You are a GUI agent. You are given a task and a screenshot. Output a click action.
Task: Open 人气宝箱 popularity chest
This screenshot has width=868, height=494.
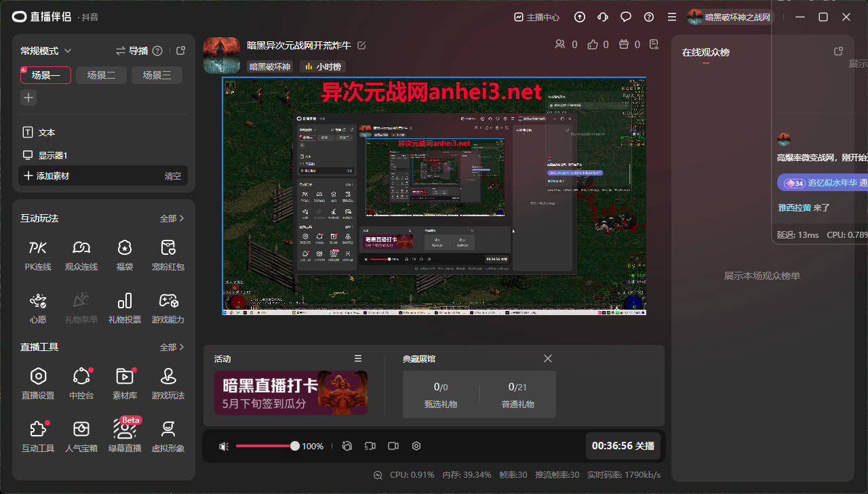tap(81, 436)
